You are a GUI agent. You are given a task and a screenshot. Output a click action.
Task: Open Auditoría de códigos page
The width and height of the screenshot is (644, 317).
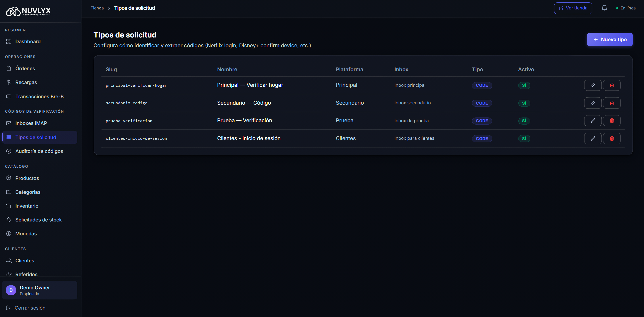(40, 151)
